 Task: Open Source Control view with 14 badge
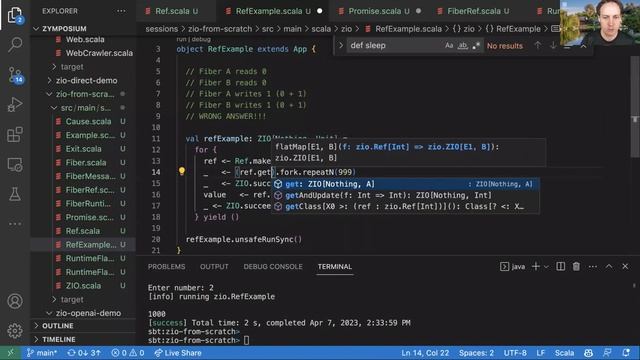pos(16,75)
